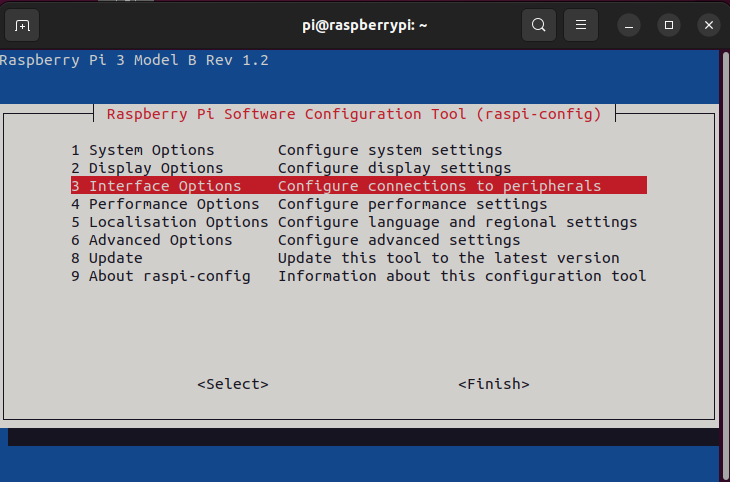The height and width of the screenshot is (482, 730).
Task: Open 6 Advanced Options entry
Action: 151,240
